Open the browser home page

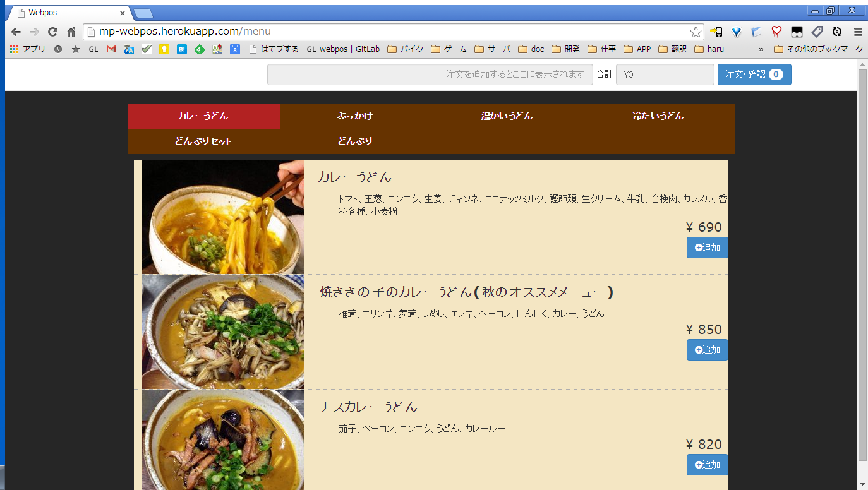click(71, 32)
